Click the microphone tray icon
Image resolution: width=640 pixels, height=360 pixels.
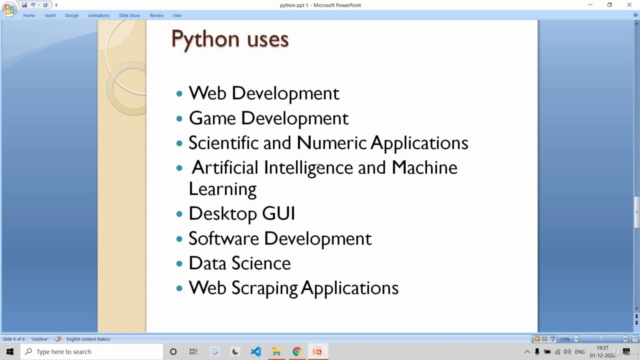[537, 351]
